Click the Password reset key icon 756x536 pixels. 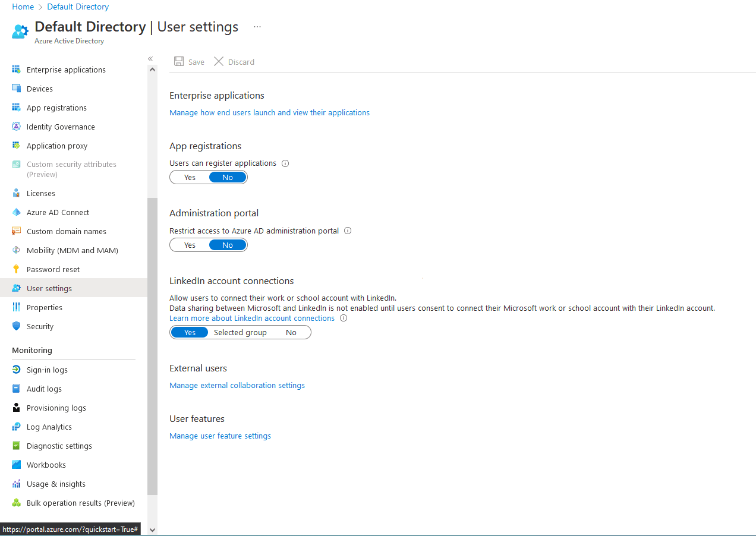[16, 269]
